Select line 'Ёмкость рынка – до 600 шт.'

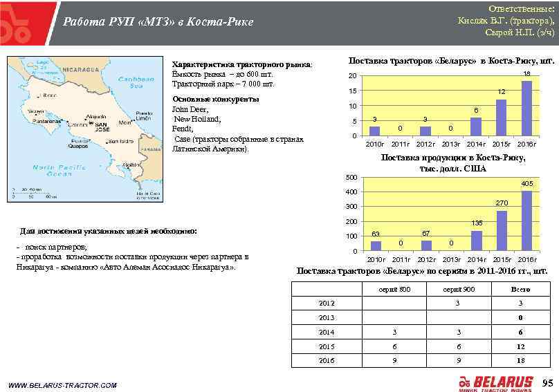coord(223,75)
